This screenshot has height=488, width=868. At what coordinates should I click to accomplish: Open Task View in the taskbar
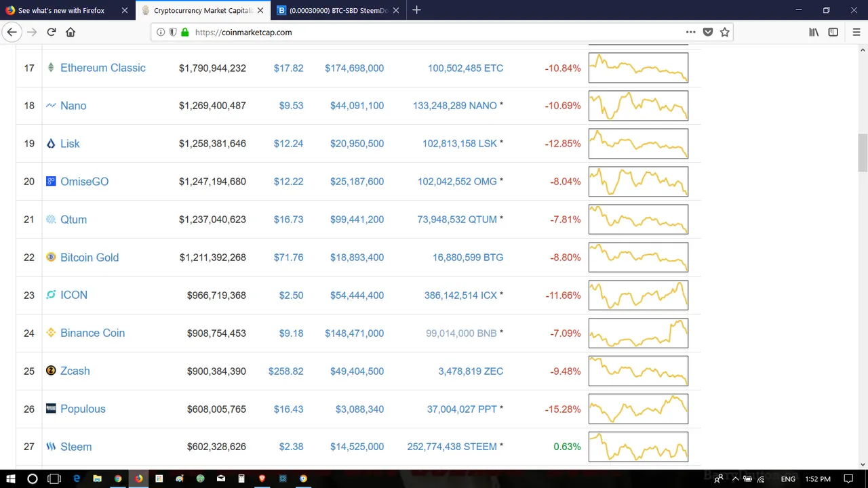click(54, 479)
